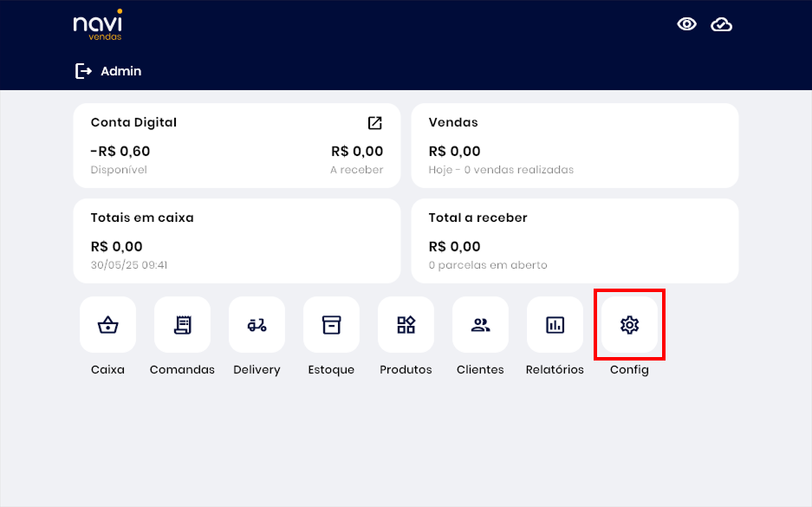Open the Delivery scooter icon
This screenshot has height=507, width=812.
(x=257, y=325)
